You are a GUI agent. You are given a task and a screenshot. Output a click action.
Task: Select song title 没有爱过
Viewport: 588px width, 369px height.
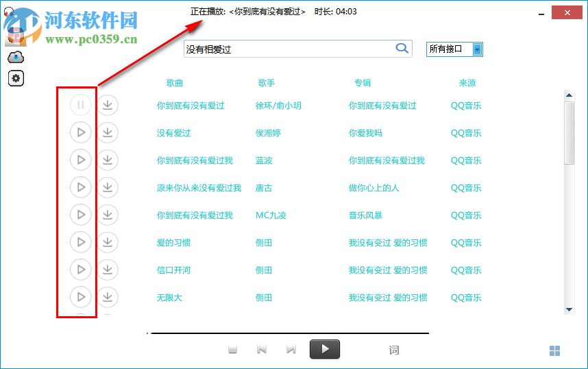pyautogui.click(x=173, y=133)
